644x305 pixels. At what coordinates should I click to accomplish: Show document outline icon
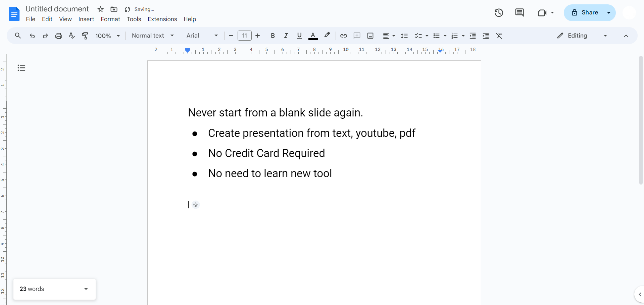click(x=21, y=68)
